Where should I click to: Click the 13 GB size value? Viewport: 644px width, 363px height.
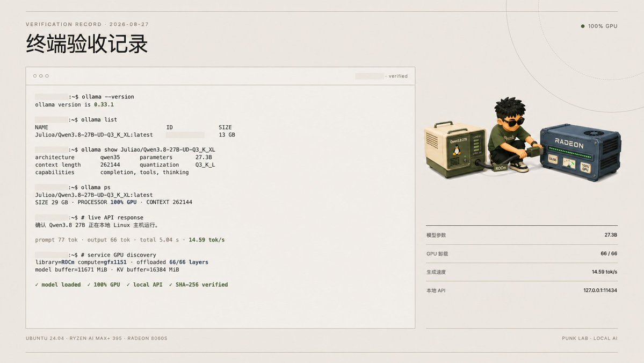(x=227, y=135)
